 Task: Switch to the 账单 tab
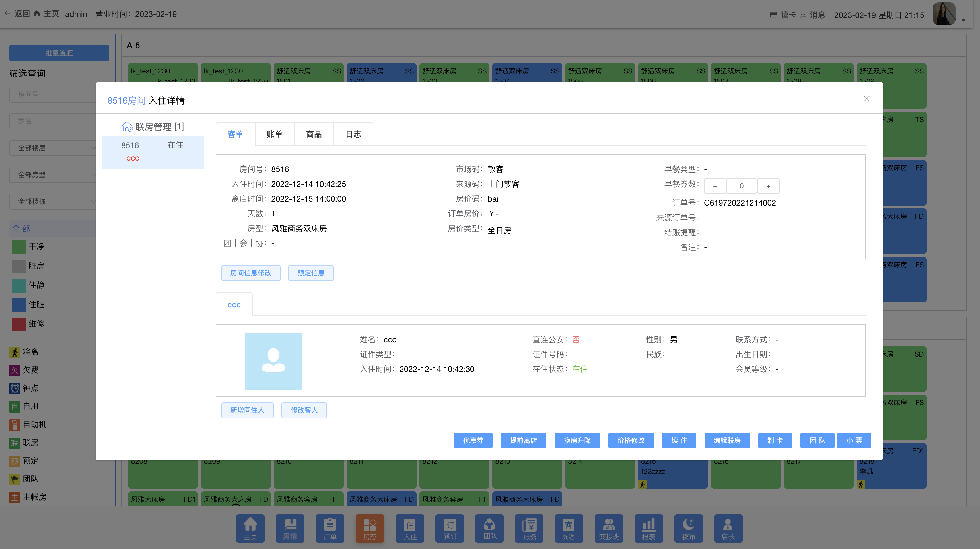pos(274,134)
